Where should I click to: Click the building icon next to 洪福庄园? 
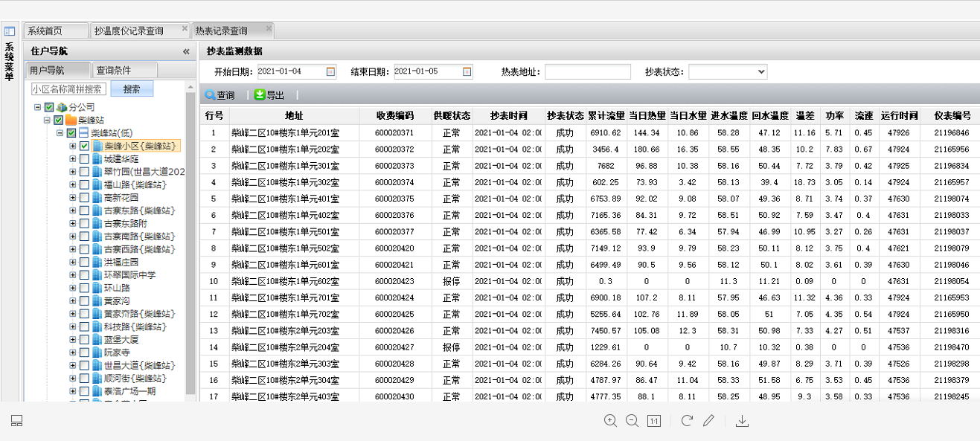coord(97,262)
